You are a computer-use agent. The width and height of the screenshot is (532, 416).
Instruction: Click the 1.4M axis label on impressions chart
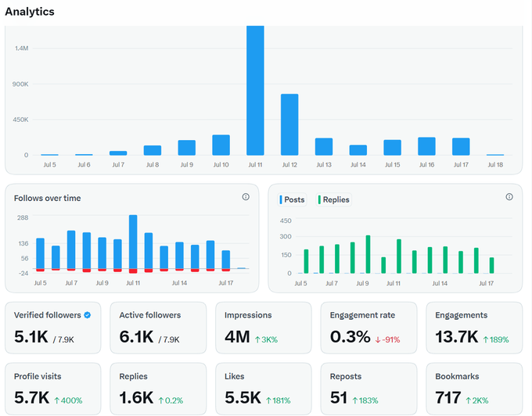pyautogui.click(x=21, y=48)
